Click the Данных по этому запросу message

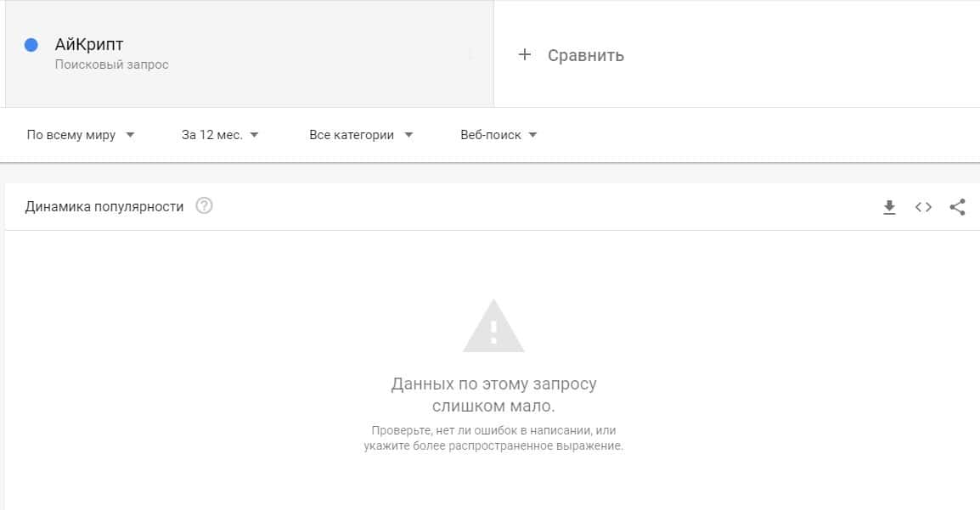pyautogui.click(x=493, y=395)
